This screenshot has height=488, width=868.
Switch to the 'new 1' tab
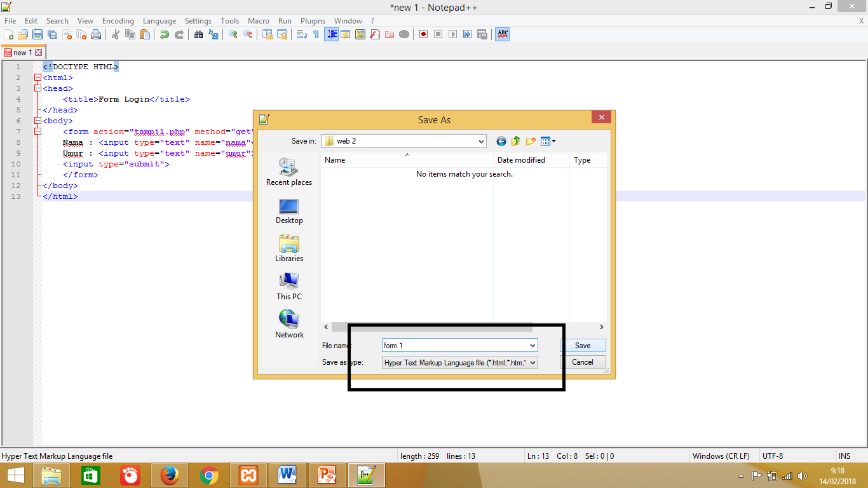click(x=22, y=52)
